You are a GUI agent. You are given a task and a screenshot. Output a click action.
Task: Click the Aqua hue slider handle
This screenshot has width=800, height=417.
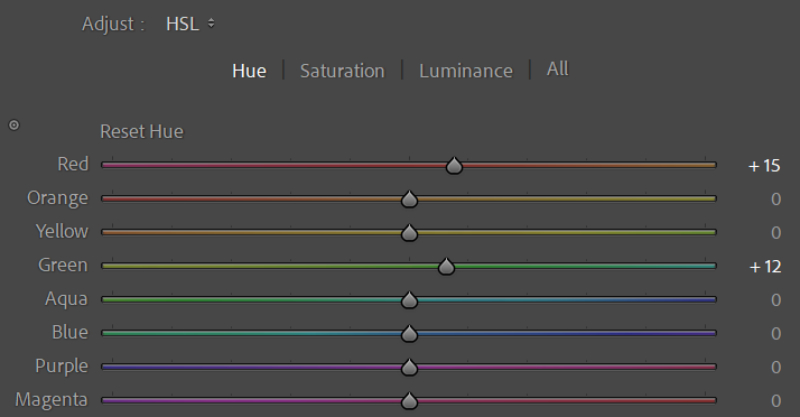pyautogui.click(x=408, y=299)
